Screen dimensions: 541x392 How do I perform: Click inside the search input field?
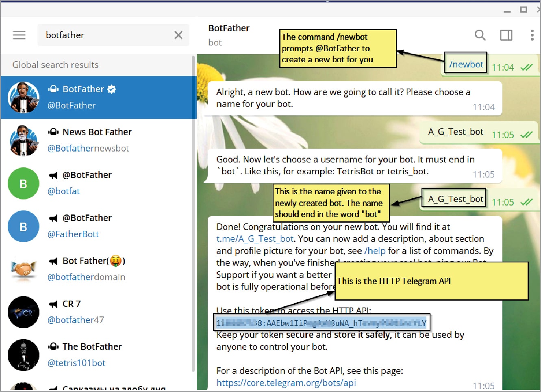click(x=102, y=35)
